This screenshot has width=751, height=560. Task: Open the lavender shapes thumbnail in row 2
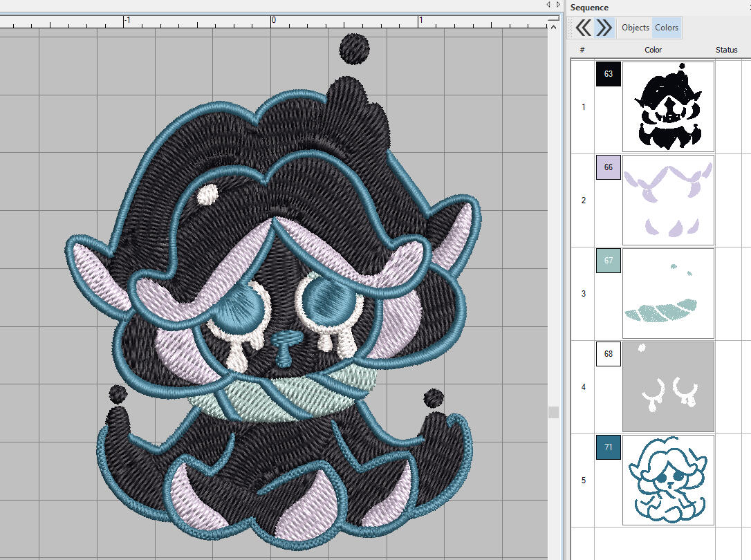point(668,200)
